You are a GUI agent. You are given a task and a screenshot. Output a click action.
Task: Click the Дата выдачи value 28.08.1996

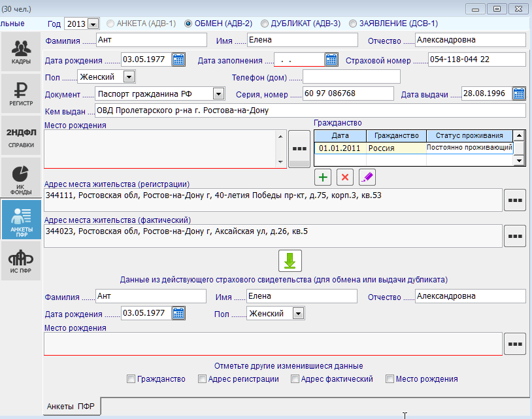(x=487, y=93)
